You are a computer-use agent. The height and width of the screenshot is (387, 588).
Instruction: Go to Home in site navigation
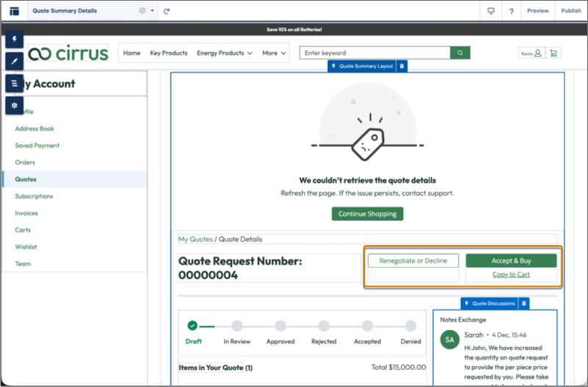(131, 53)
